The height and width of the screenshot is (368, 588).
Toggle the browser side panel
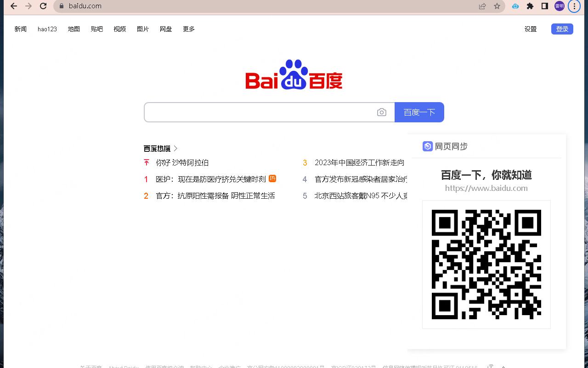545,6
